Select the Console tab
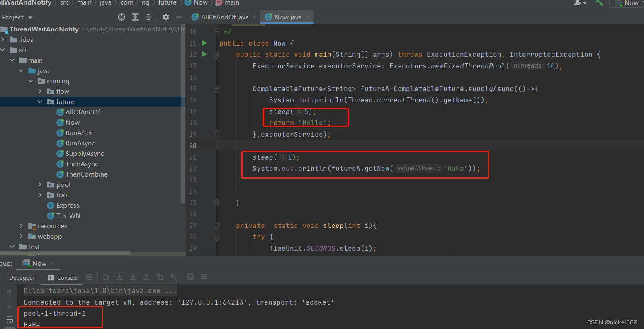This screenshot has width=644, height=329. 63,278
